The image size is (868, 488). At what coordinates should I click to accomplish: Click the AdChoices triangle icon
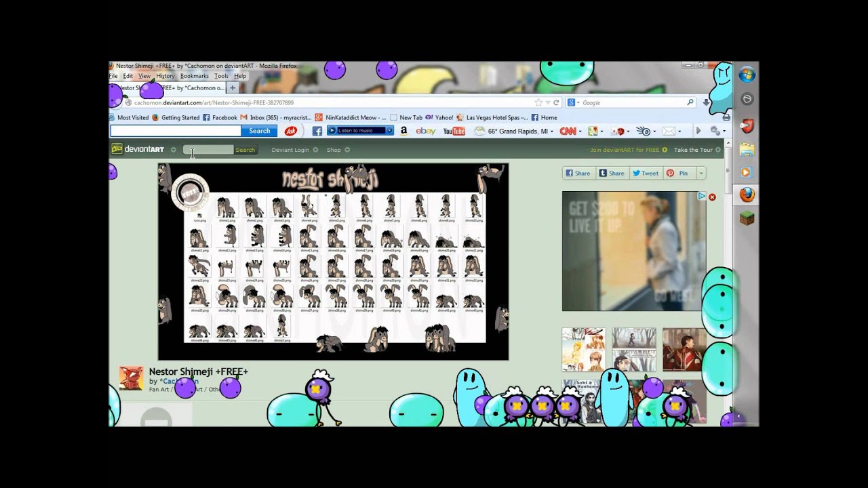pyautogui.click(x=702, y=196)
